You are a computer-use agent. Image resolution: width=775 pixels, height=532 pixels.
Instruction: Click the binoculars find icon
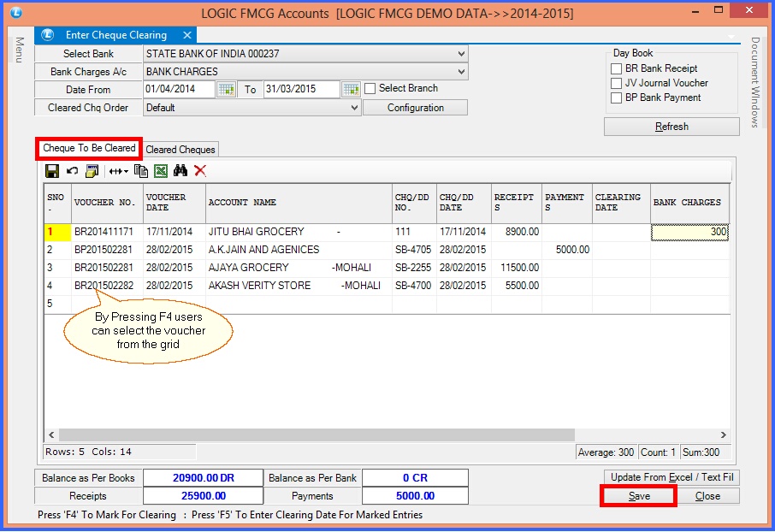[x=180, y=171]
